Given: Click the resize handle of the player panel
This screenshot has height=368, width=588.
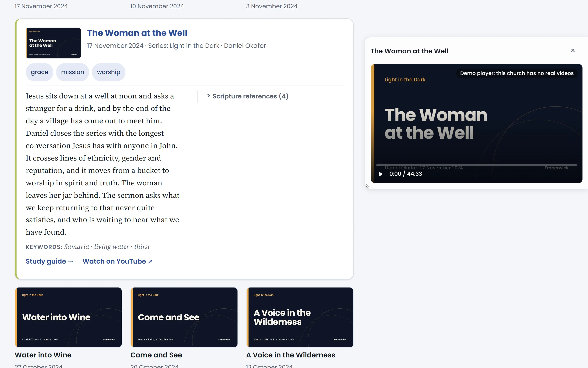Looking at the screenshot, I should [368, 186].
